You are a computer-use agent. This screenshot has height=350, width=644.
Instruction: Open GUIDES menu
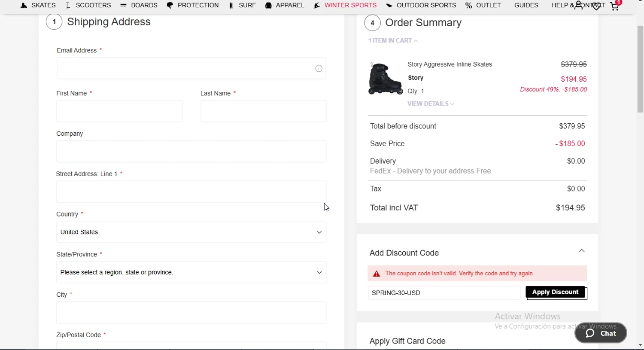(x=526, y=5)
